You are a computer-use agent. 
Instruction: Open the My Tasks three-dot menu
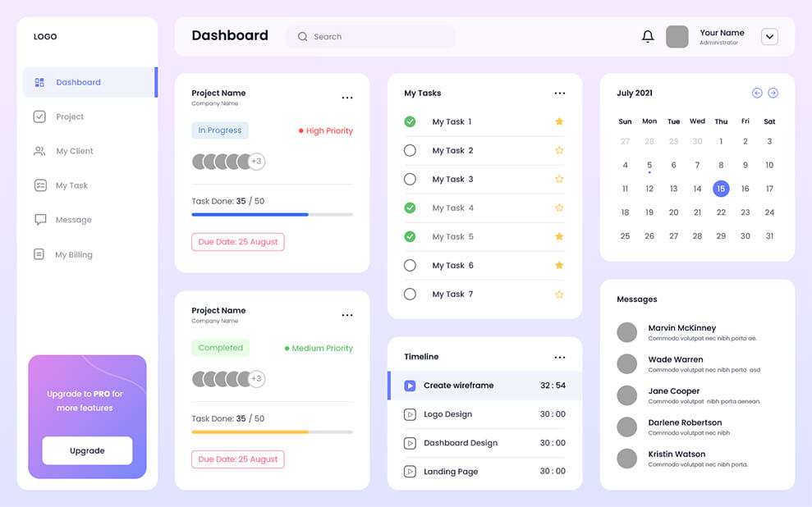(560, 94)
